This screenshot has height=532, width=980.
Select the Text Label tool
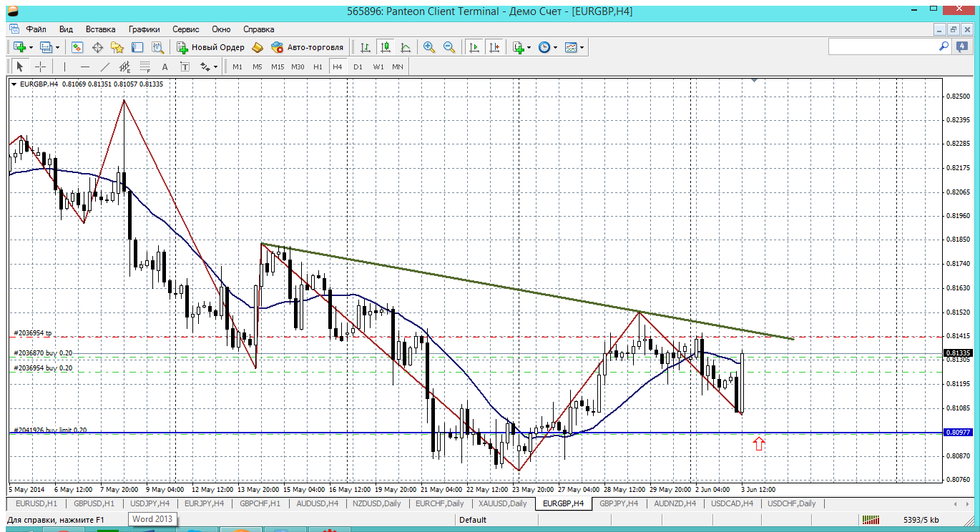[x=185, y=66]
